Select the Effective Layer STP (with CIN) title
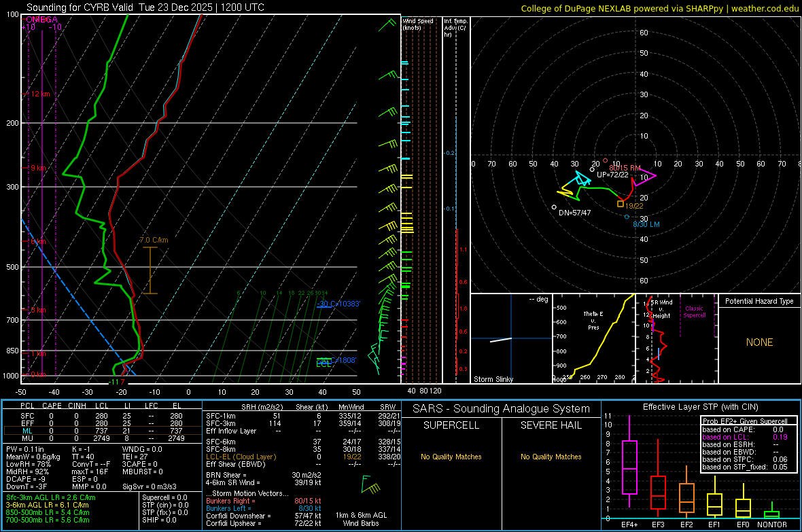 tap(700, 407)
